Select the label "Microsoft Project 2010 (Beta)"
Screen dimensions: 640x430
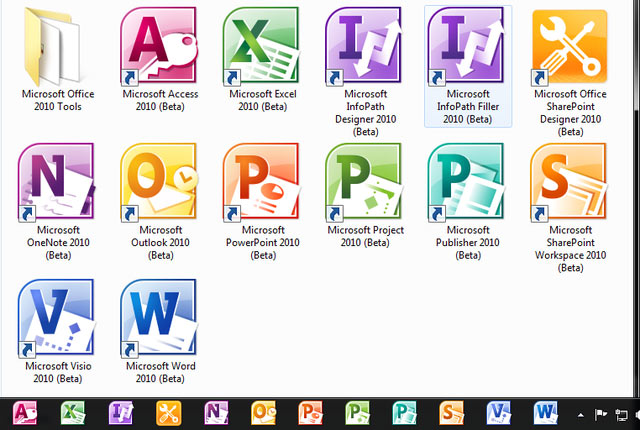point(365,236)
